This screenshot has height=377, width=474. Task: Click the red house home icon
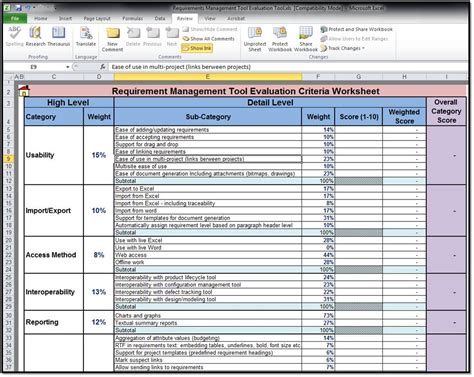(24, 90)
